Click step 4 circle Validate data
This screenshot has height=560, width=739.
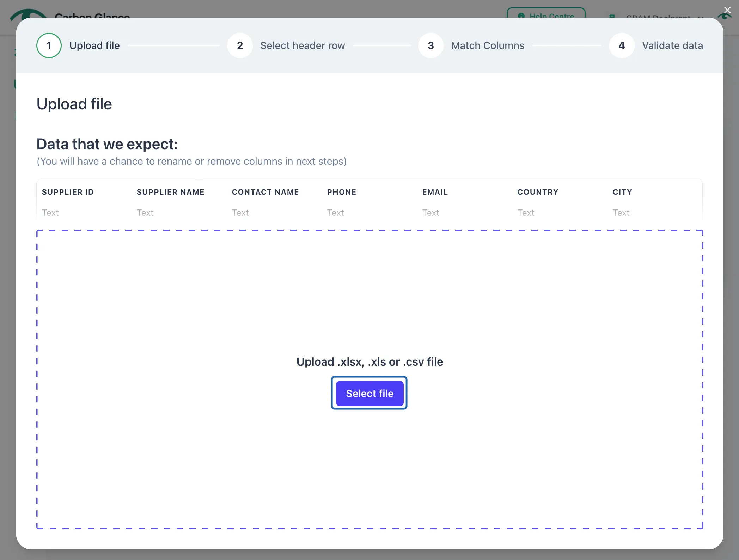(622, 45)
